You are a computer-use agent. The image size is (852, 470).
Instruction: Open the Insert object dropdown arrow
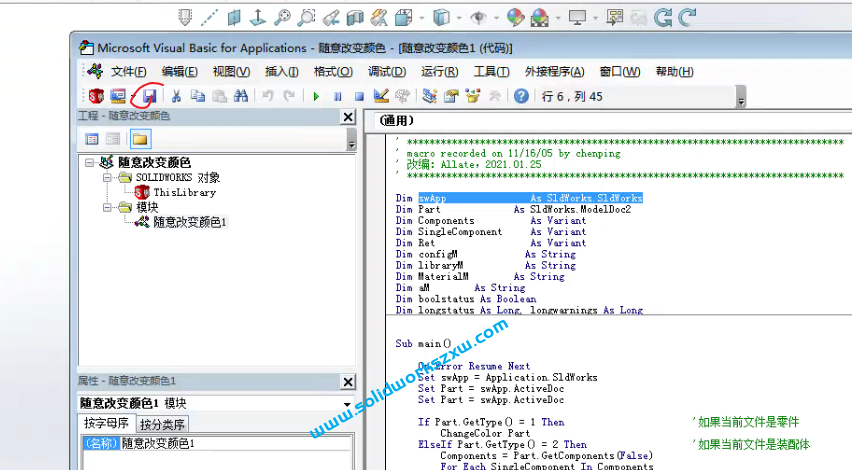pos(132,97)
